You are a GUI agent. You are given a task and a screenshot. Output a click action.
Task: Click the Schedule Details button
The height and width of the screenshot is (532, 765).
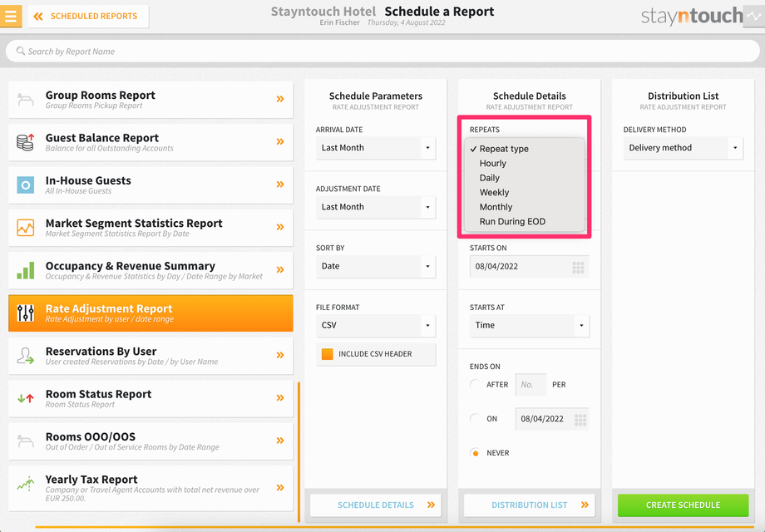pyautogui.click(x=376, y=505)
